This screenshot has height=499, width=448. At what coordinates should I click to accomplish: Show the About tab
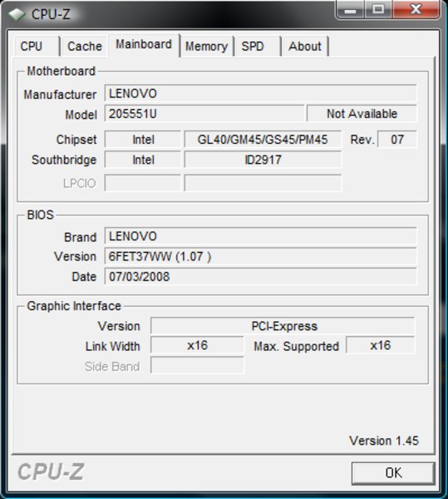coord(305,47)
